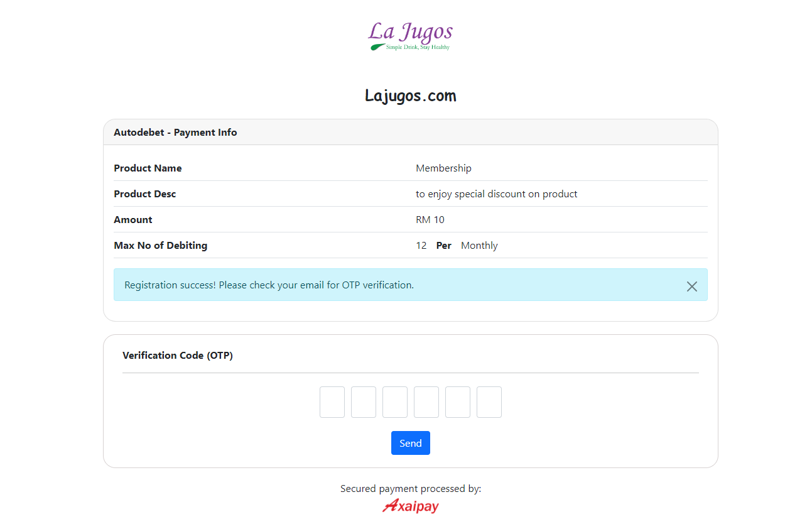The width and height of the screenshot is (812, 524).
Task: Click the "Secured payment processed by:" text
Action: click(411, 489)
